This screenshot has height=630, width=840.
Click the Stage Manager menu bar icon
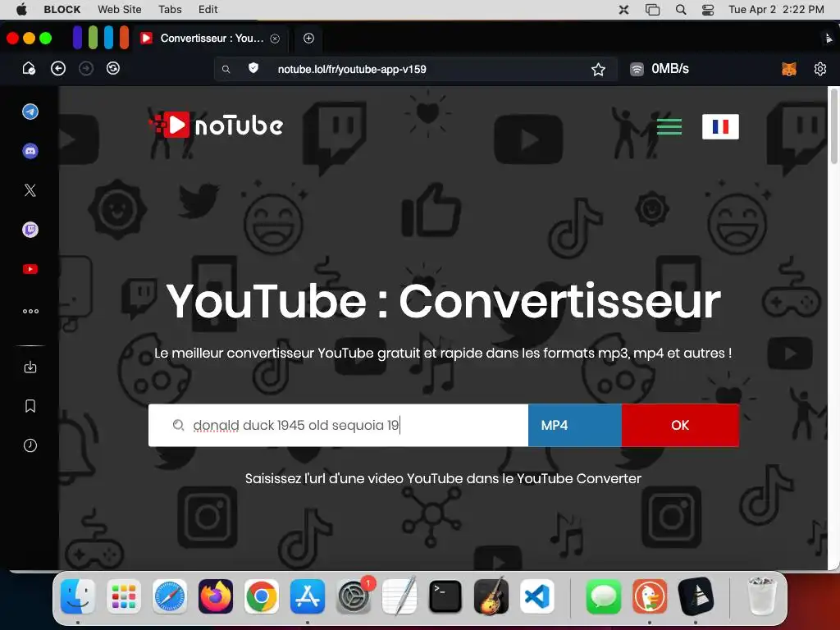(652, 10)
